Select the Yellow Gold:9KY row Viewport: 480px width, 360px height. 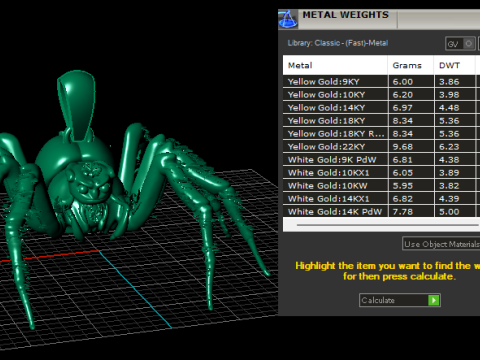pos(381,82)
